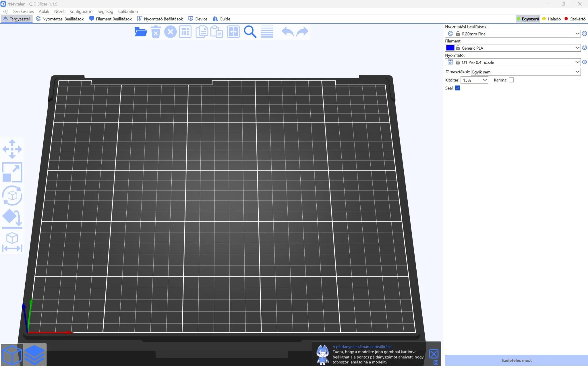Screen dimensions: 588x366
Task: Open the Támasztékok dropdown
Action: pos(526,72)
